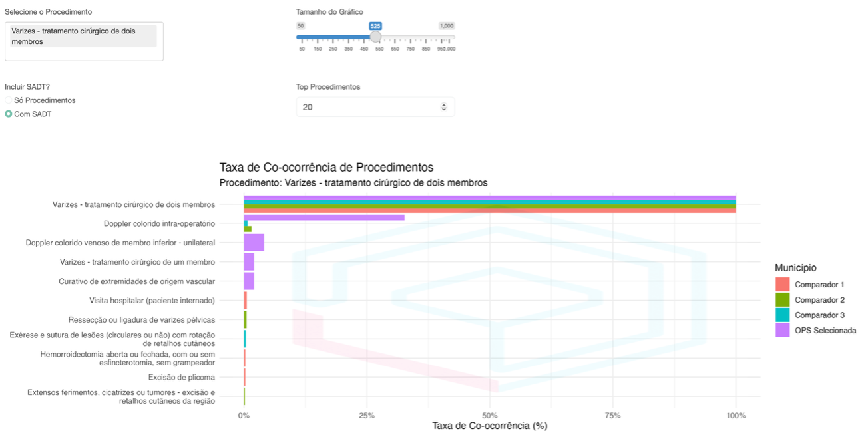Click the Comparador 2 green legend swatch
Screen dimensions: 868x439
pos(782,300)
